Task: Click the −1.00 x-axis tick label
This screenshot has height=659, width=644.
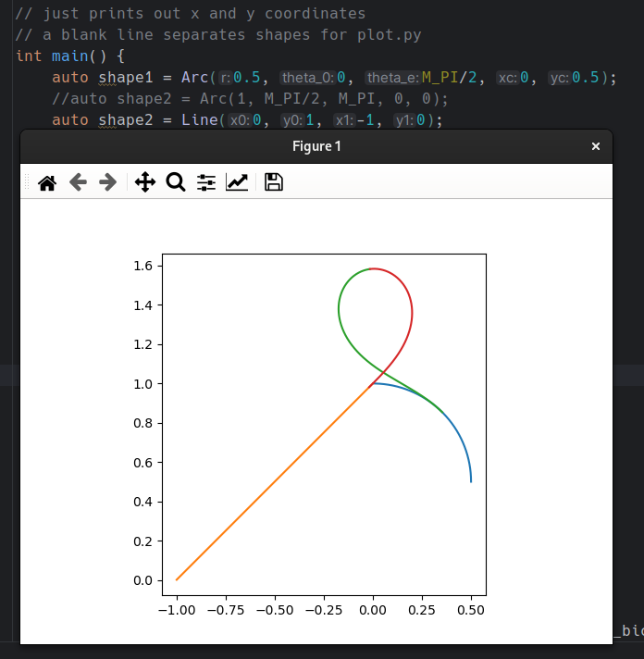Action: pyautogui.click(x=177, y=610)
